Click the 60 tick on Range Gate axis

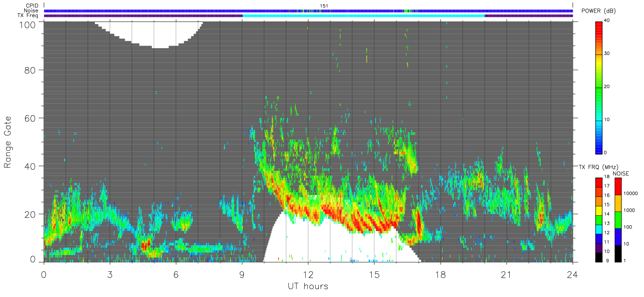[x=30, y=118]
